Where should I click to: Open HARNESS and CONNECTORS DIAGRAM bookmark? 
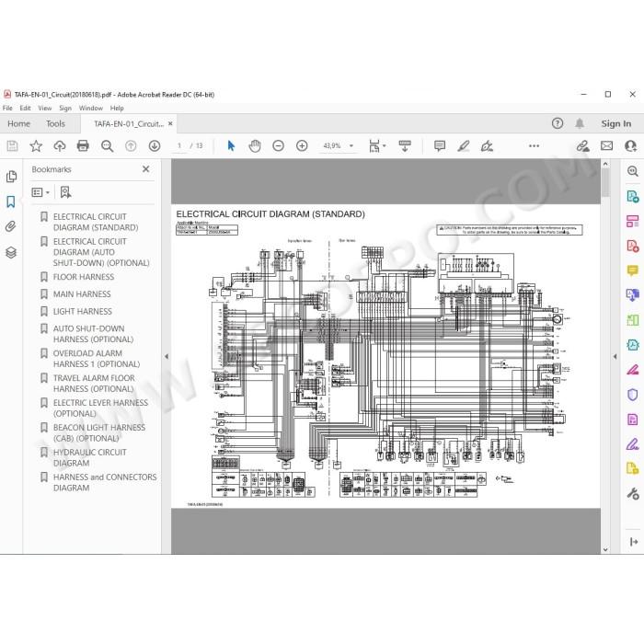(105, 482)
